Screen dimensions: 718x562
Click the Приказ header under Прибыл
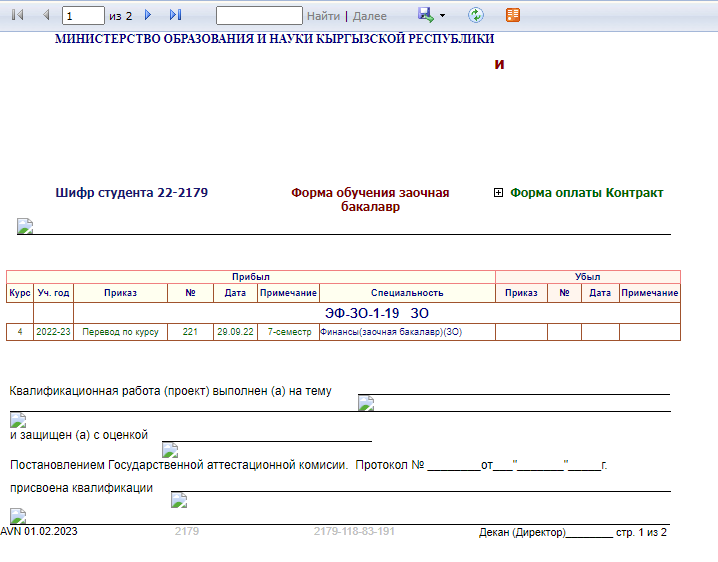(x=120, y=293)
